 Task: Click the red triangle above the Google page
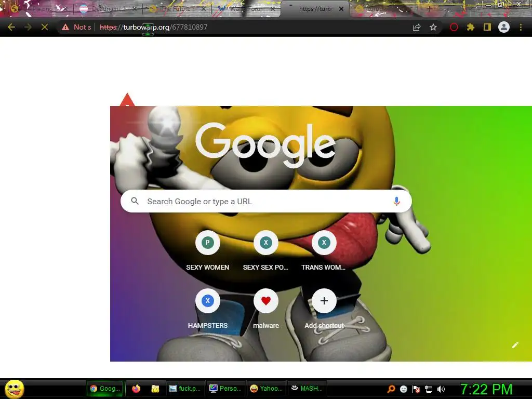click(127, 99)
